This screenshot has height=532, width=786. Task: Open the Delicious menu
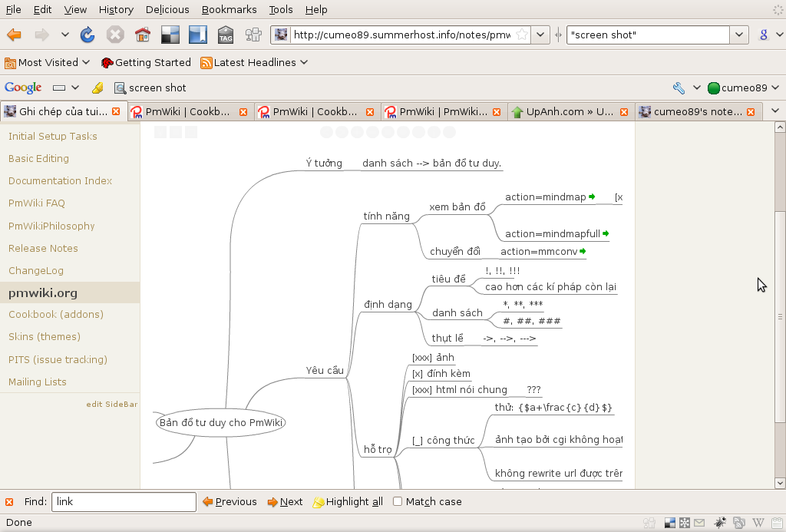coord(167,9)
